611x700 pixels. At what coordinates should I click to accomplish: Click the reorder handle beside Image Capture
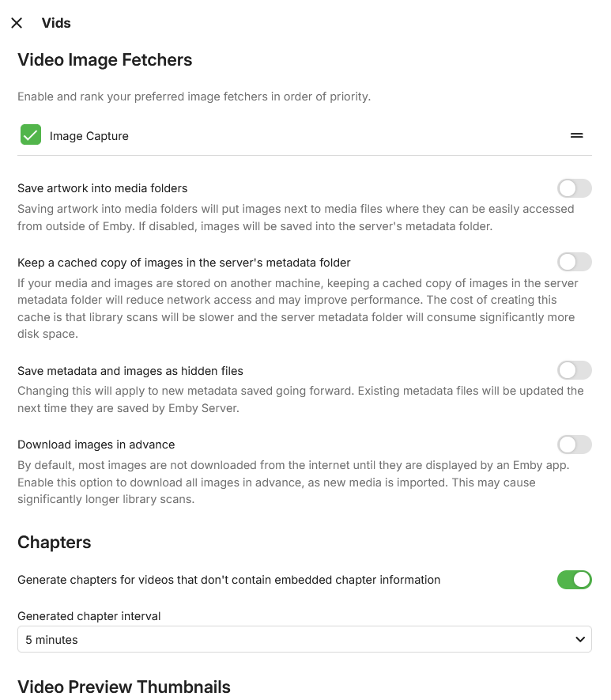577,134
